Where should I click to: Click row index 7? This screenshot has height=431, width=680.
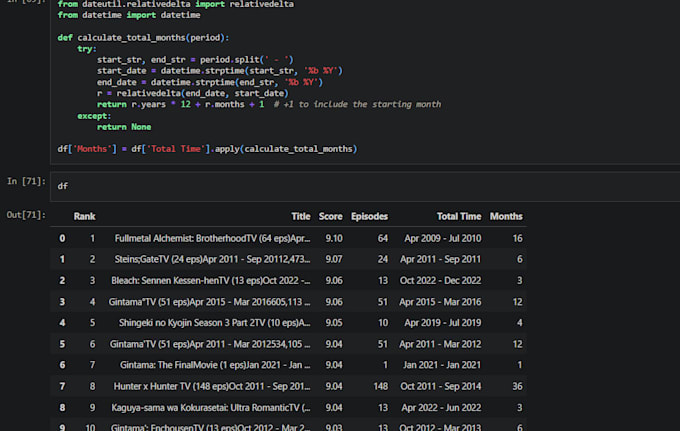click(x=62, y=386)
